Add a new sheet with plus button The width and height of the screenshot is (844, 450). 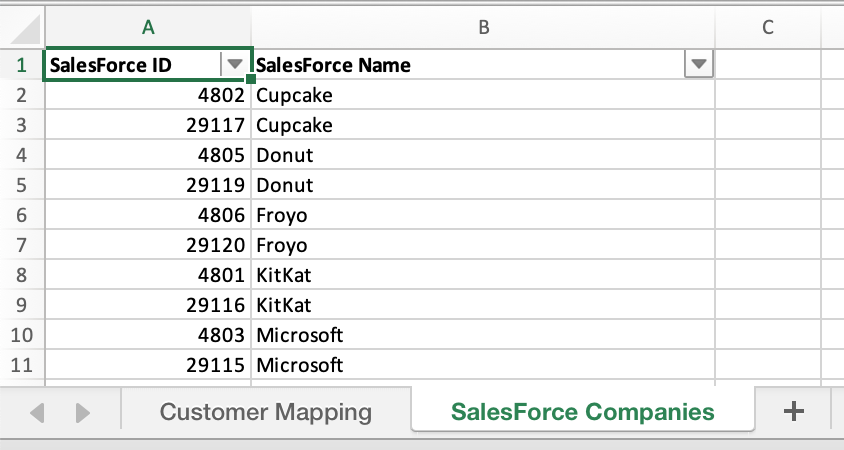click(793, 411)
